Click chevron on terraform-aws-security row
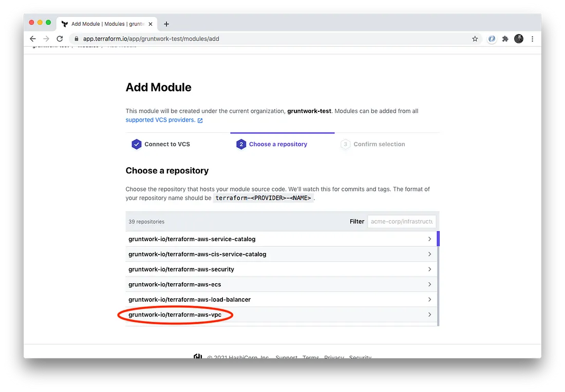The height and width of the screenshot is (392, 565). (x=429, y=269)
